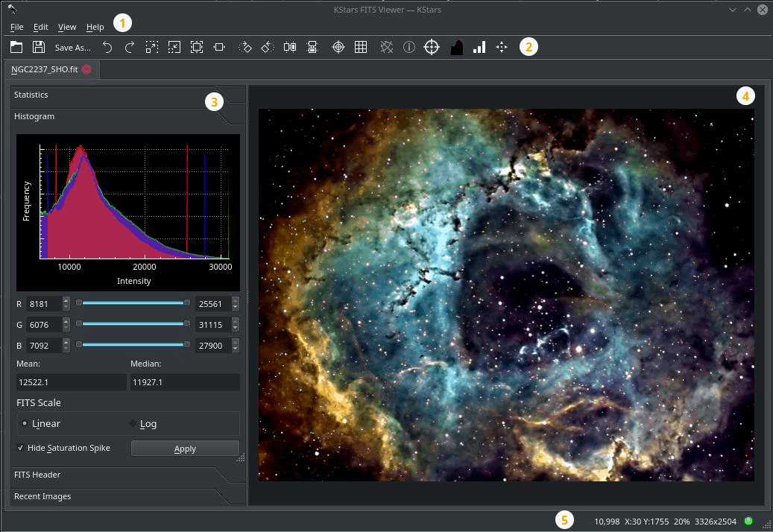The height and width of the screenshot is (532, 773).
Task: Click the Save floppy disk icon
Action: click(x=37, y=47)
